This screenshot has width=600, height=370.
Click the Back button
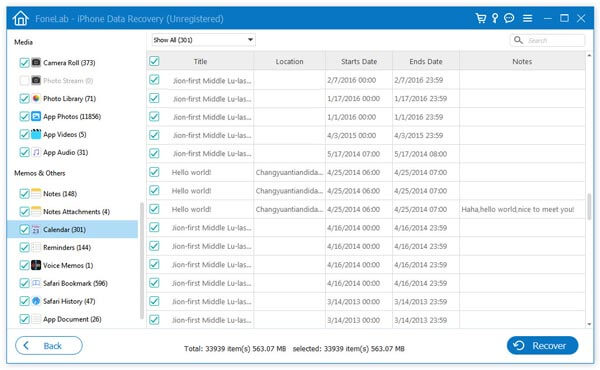point(49,346)
